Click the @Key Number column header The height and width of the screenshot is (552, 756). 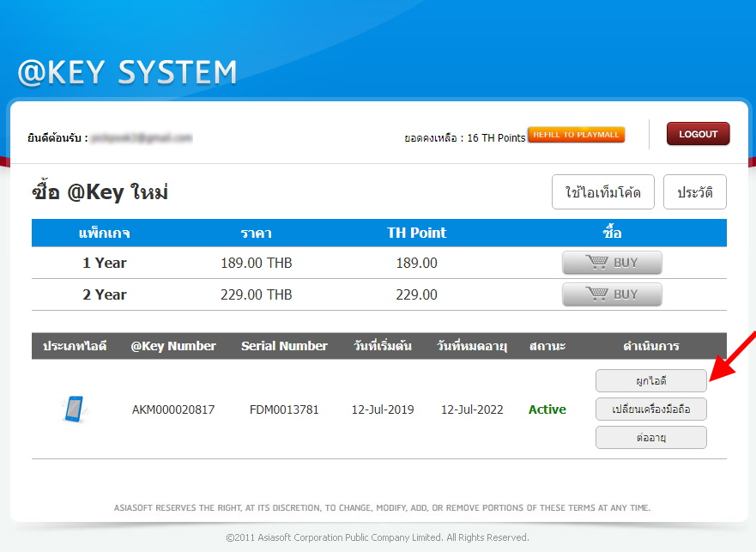pyautogui.click(x=173, y=346)
